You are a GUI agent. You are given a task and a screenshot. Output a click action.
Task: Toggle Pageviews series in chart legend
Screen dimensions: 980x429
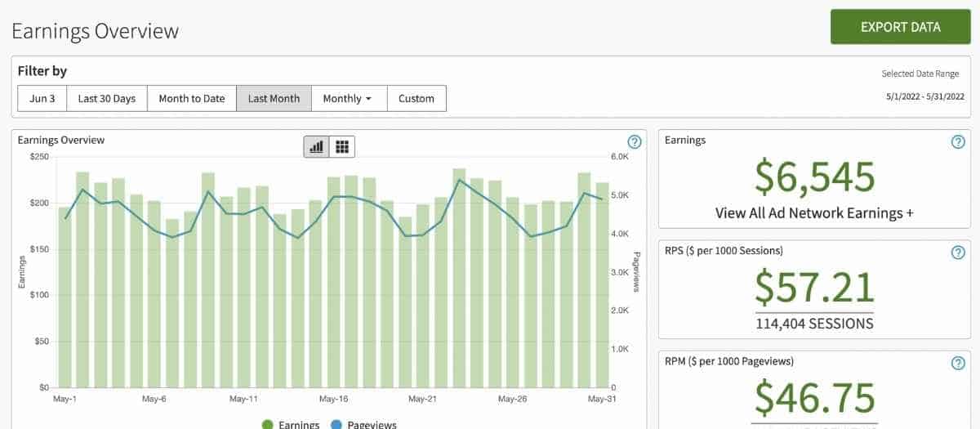click(363, 424)
